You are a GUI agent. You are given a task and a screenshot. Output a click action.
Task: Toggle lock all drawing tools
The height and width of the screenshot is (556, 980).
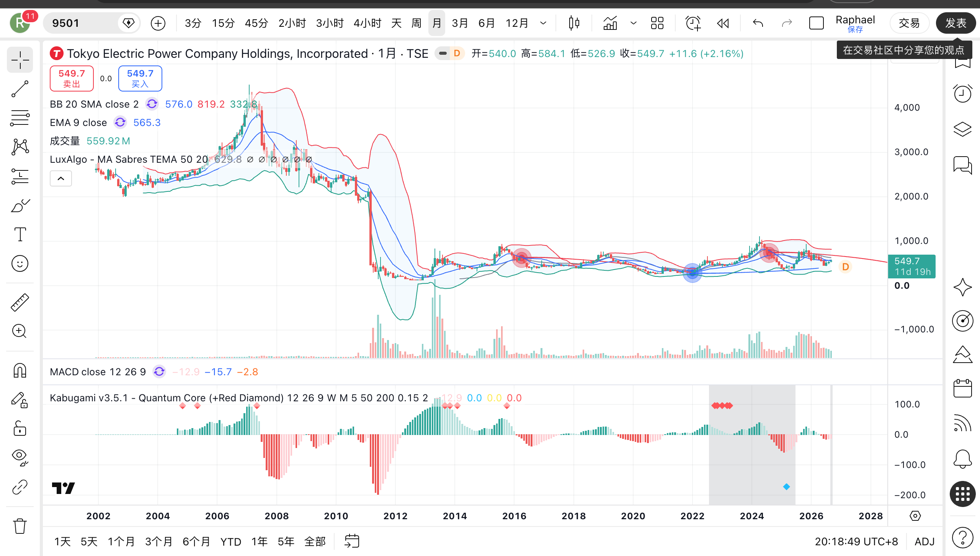(20, 428)
